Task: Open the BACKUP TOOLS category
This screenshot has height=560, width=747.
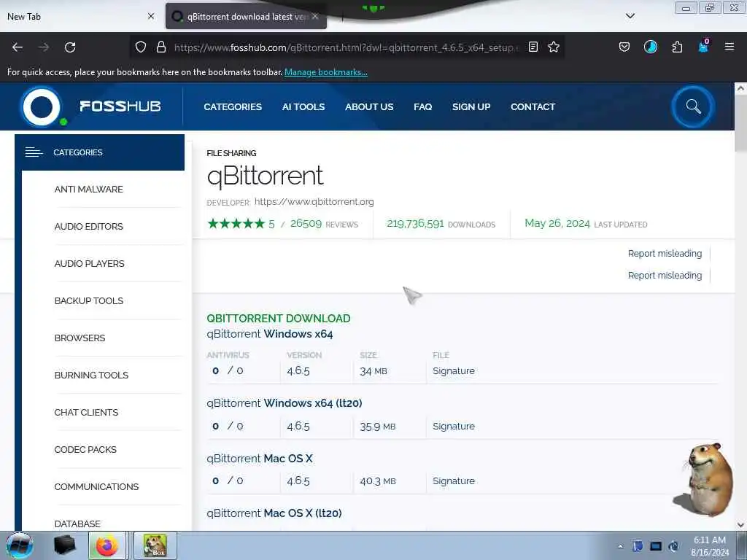Action: 88,301
